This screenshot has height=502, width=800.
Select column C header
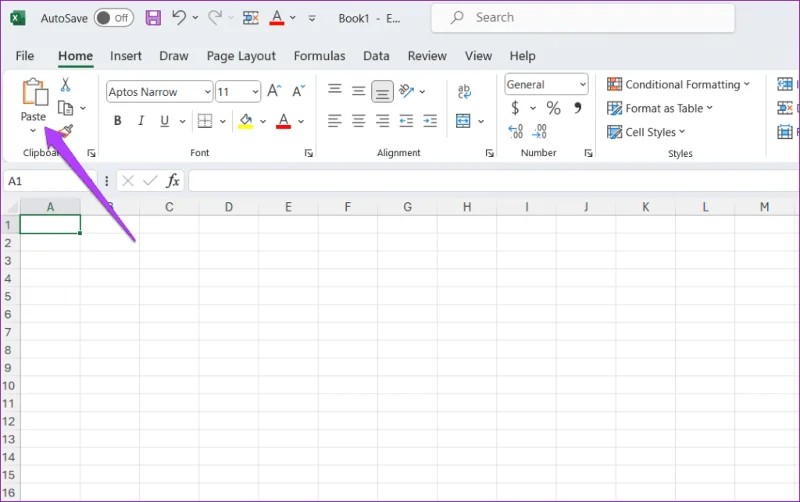(169, 207)
